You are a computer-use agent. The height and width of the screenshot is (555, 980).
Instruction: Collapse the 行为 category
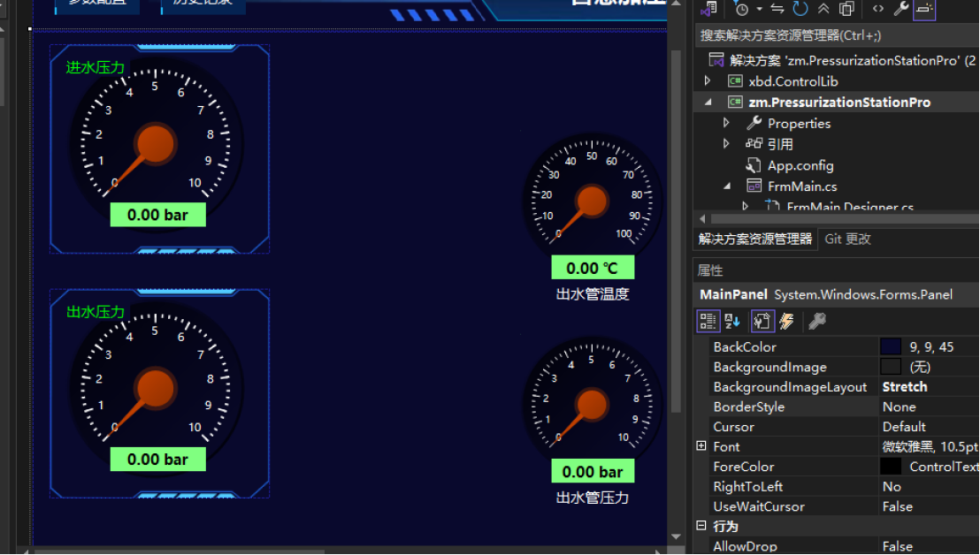(701, 526)
